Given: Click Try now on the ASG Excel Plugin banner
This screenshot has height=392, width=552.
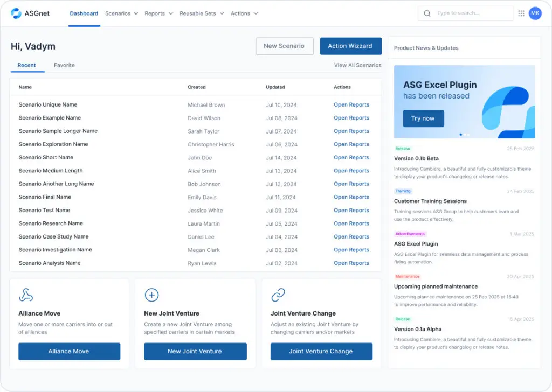Looking at the screenshot, I should pos(423,118).
